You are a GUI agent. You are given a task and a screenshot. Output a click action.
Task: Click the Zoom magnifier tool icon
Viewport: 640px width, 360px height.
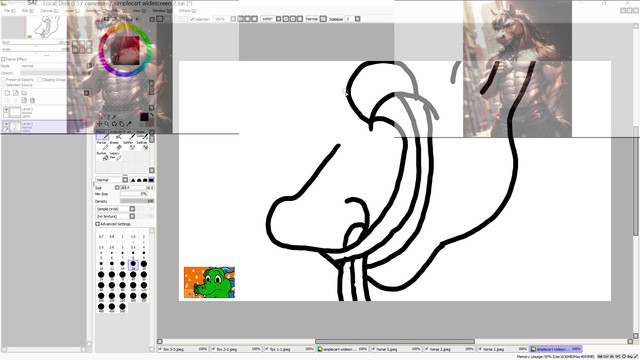107,124
